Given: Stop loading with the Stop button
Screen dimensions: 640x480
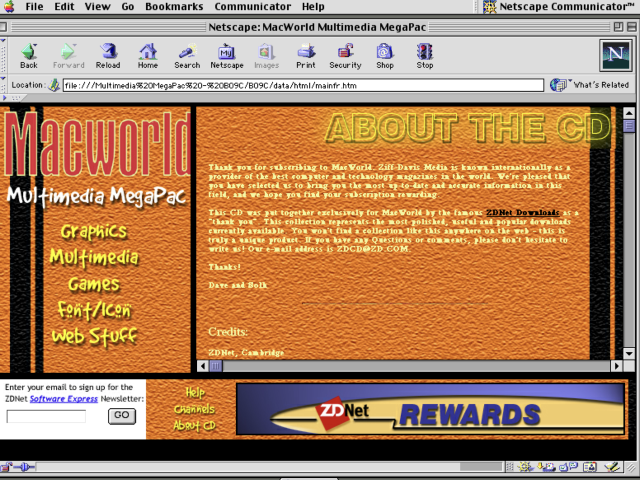Looking at the screenshot, I should coord(425,56).
